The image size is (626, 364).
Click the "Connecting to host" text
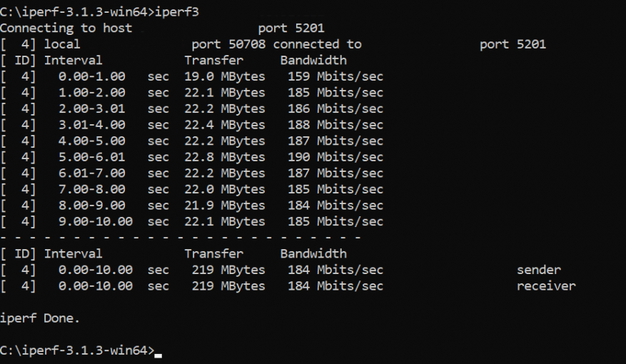click(x=66, y=28)
